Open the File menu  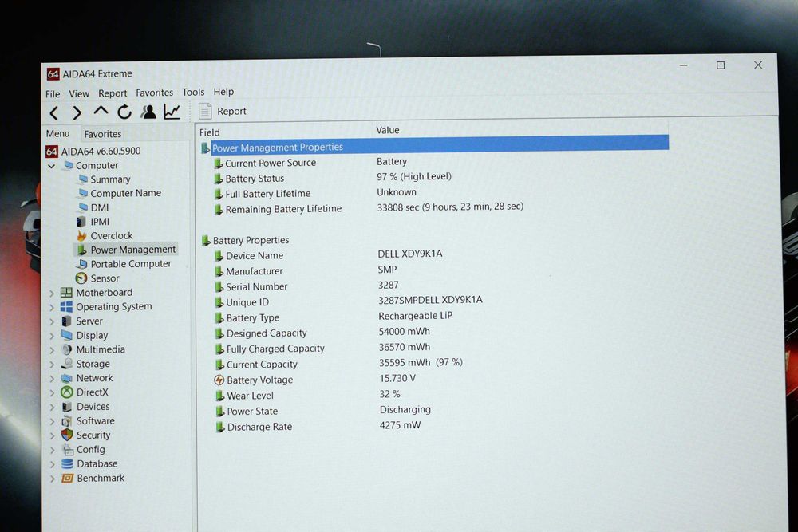pos(53,94)
